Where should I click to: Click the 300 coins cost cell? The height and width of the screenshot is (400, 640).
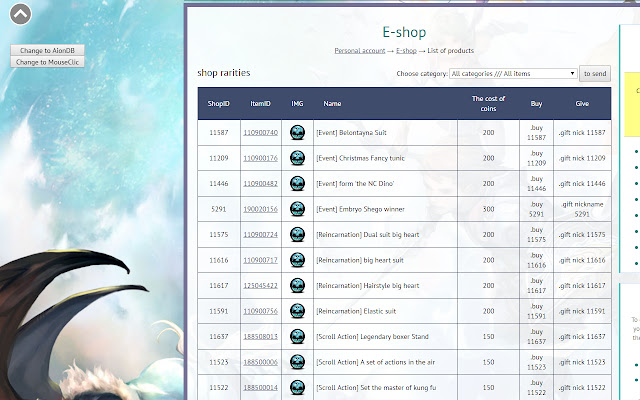click(488, 209)
